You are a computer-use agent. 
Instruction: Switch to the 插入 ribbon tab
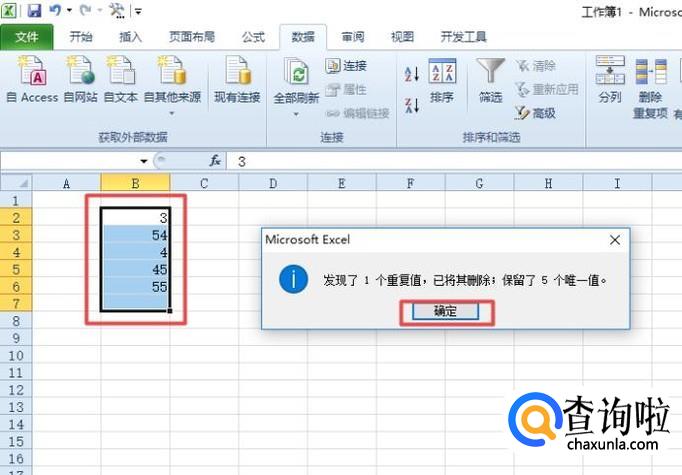tap(130, 37)
